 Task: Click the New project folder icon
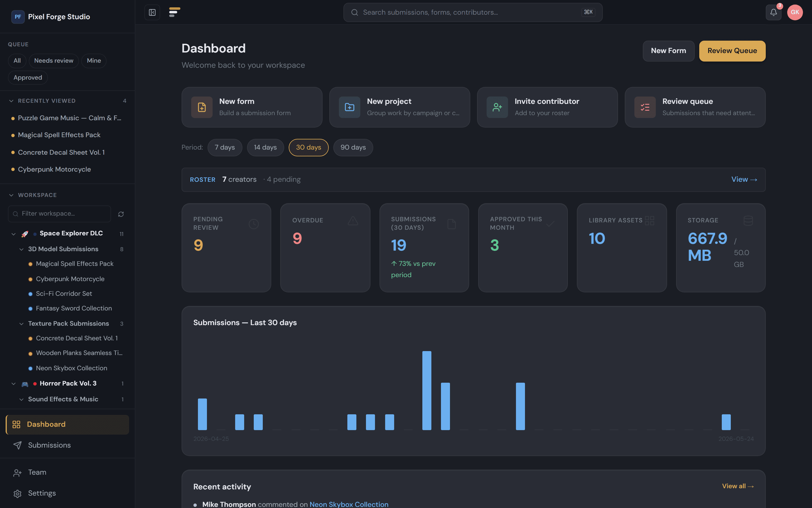(x=349, y=107)
